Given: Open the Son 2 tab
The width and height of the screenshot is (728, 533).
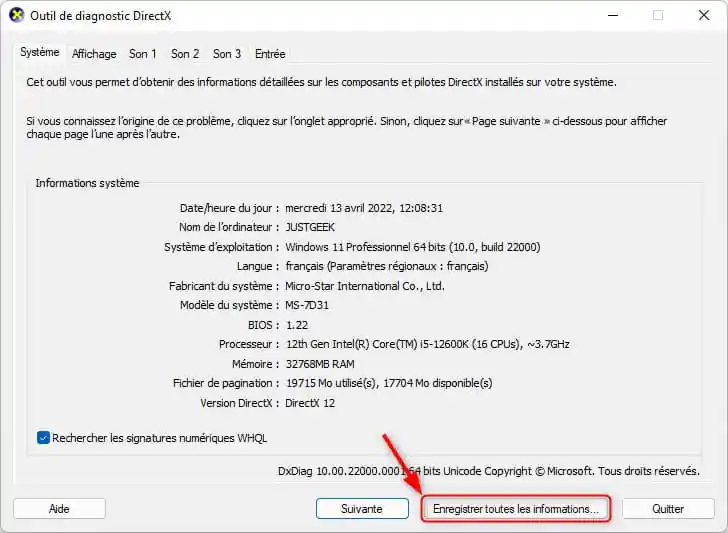Looking at the screenshot, I should 185,54.
